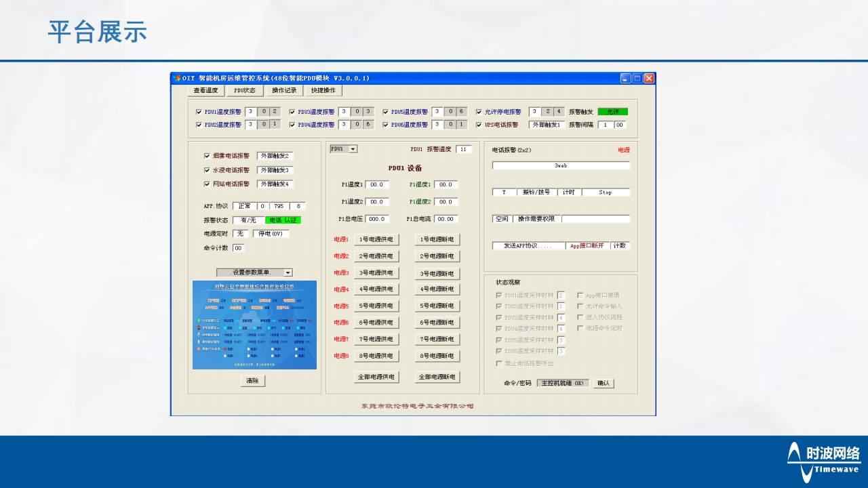Viewport: 868px width, 488px height.
Task: Uncheck UPS电话报警 checkbox
Action: pyautogui.click(x=479, y=125)
